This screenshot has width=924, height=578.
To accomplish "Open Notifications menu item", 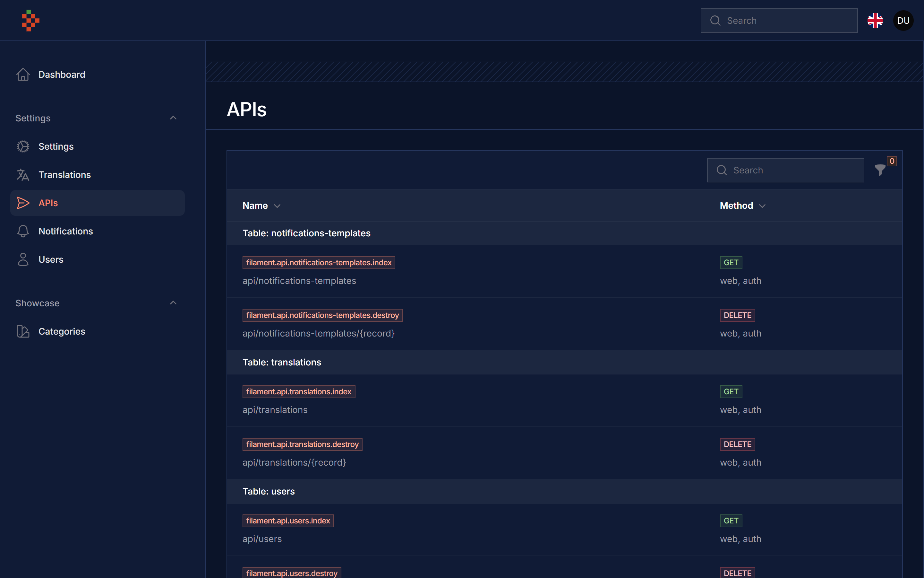I will [x=97, y=231].
